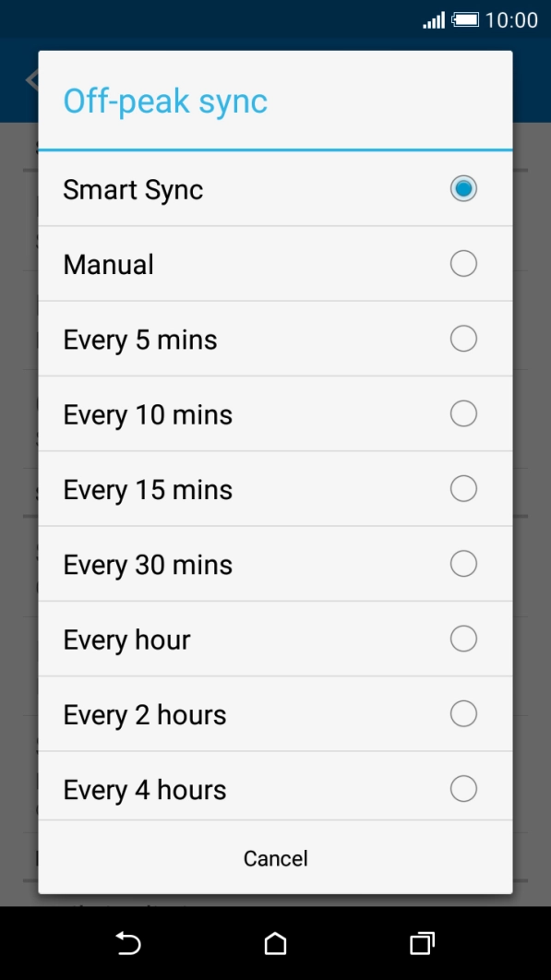
Task: Select Every 2 hours interval
Action: coord(274,713)
